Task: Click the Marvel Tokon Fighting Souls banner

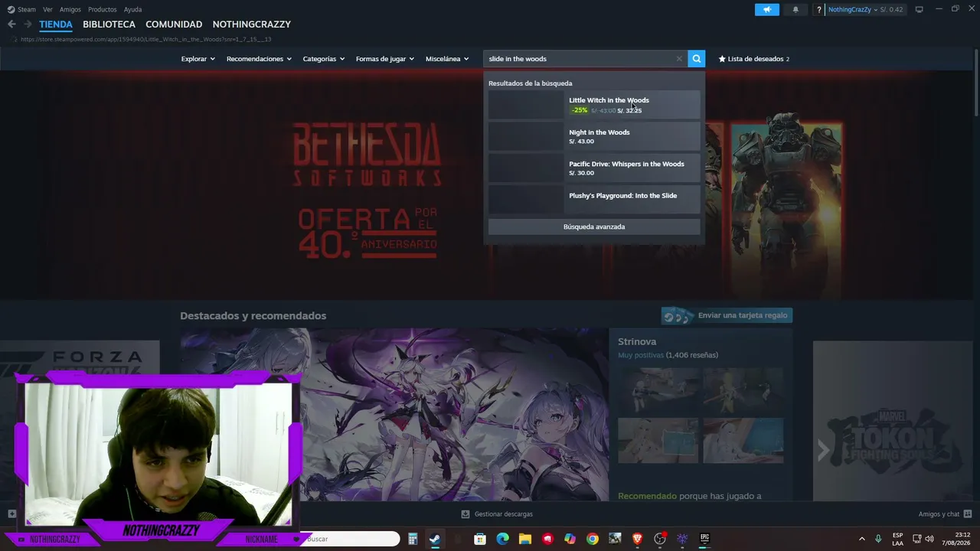Action: pos(892,421)
